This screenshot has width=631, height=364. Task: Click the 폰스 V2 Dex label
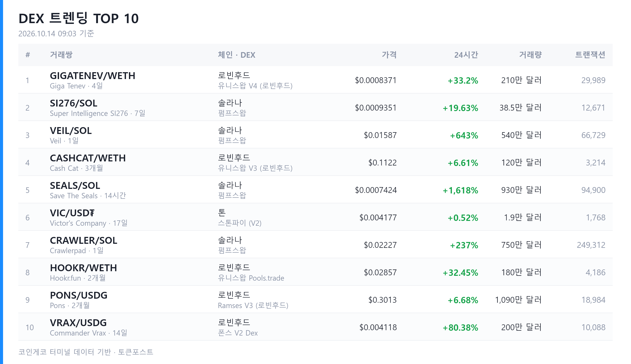pos(238,333)
